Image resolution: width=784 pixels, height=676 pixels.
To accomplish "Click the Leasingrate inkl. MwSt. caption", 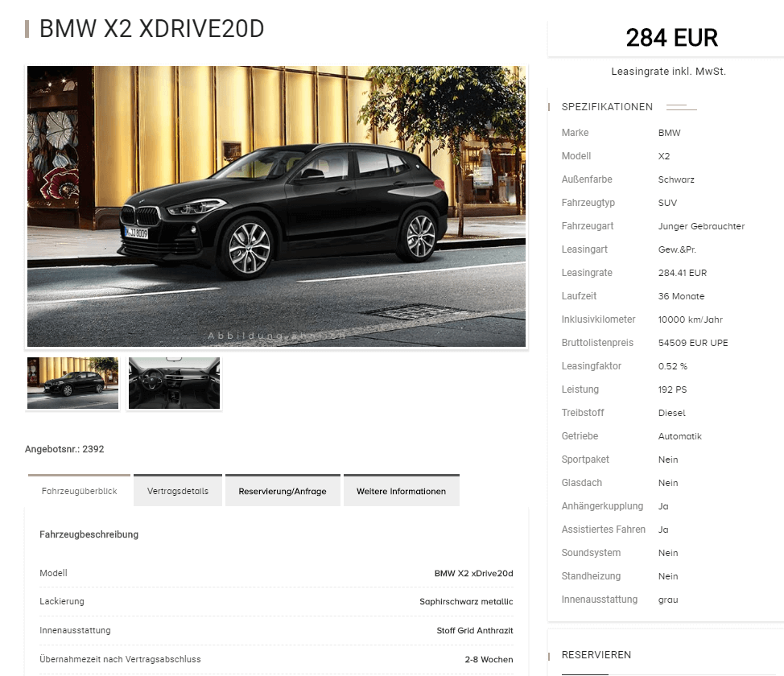I will pos(669,72).
